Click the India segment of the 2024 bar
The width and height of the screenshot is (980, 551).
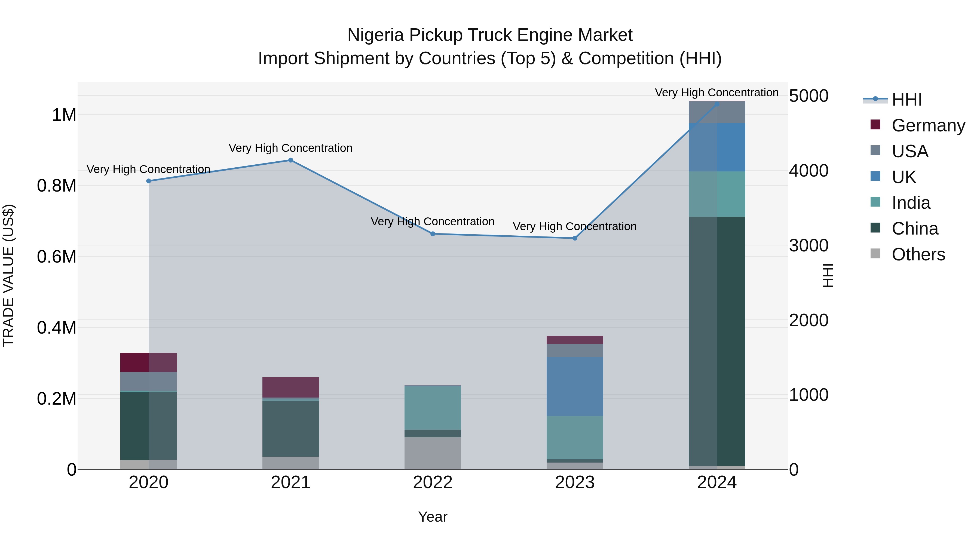pyautogui.click(x=717, y=194)
